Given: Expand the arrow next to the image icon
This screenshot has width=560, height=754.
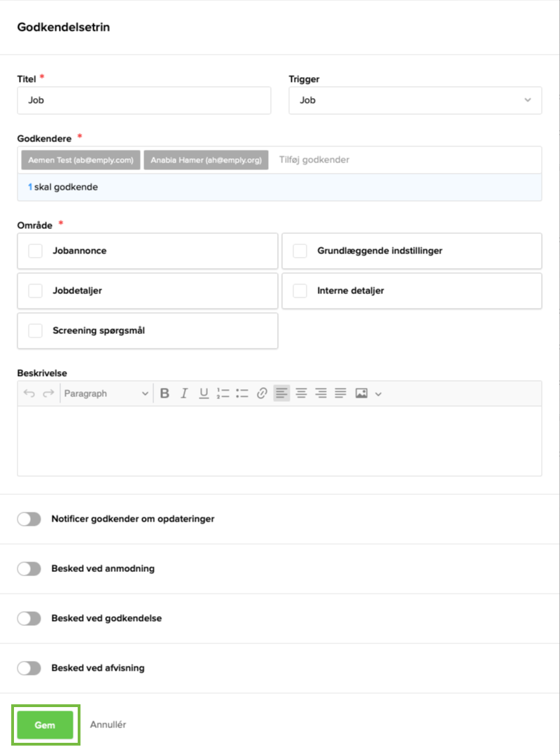Looking at the screenshot, I should [x=379, y=394].
